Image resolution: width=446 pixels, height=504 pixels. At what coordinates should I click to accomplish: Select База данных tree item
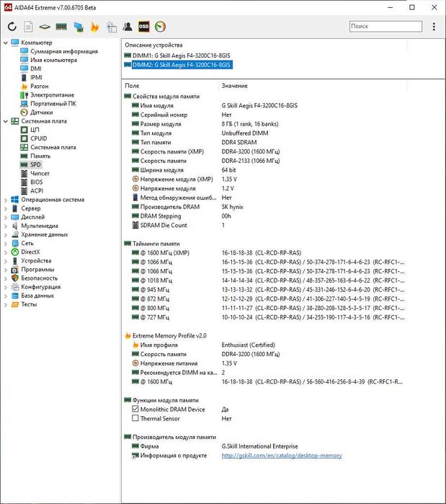[37, 296]
